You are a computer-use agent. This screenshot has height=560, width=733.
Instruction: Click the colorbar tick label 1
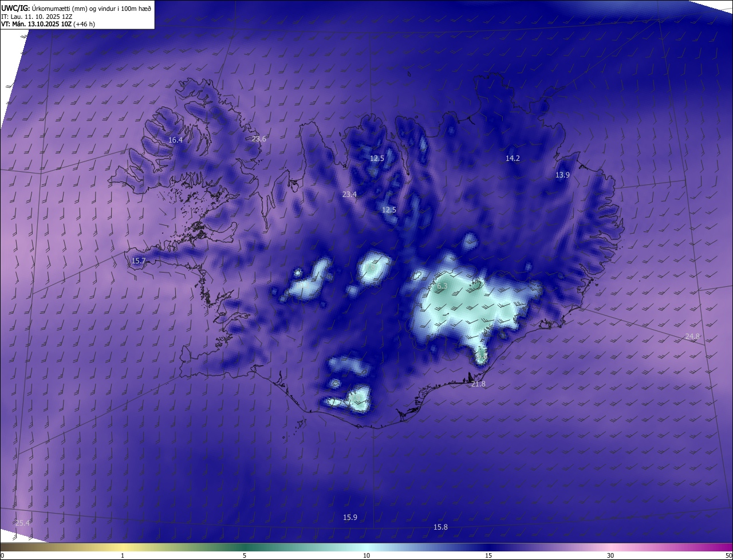(x=123, y=555)
